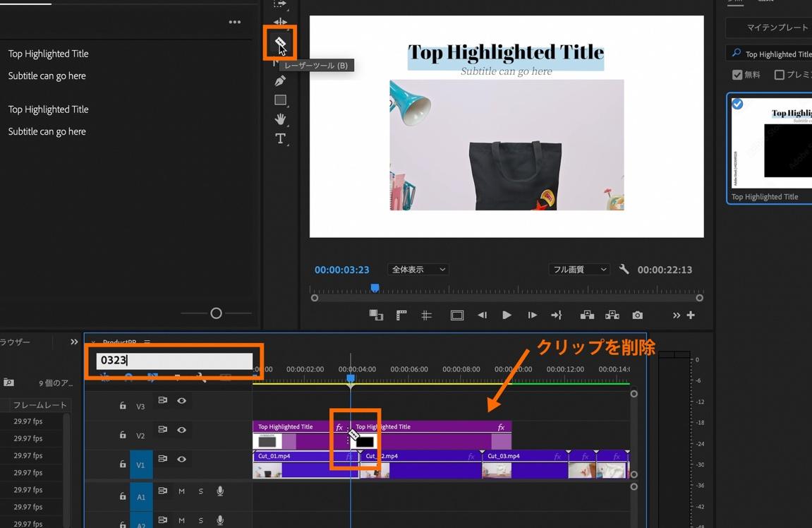Viewport: 812px width, 528px height.
Task: Select the Ripple Edit tool above Razor
Action: coord(280,22)
